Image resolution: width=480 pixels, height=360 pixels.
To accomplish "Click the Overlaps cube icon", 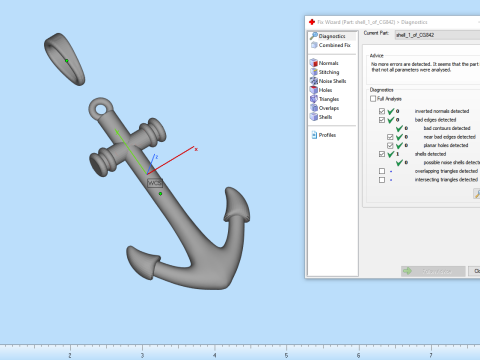I will coord(314,108).
